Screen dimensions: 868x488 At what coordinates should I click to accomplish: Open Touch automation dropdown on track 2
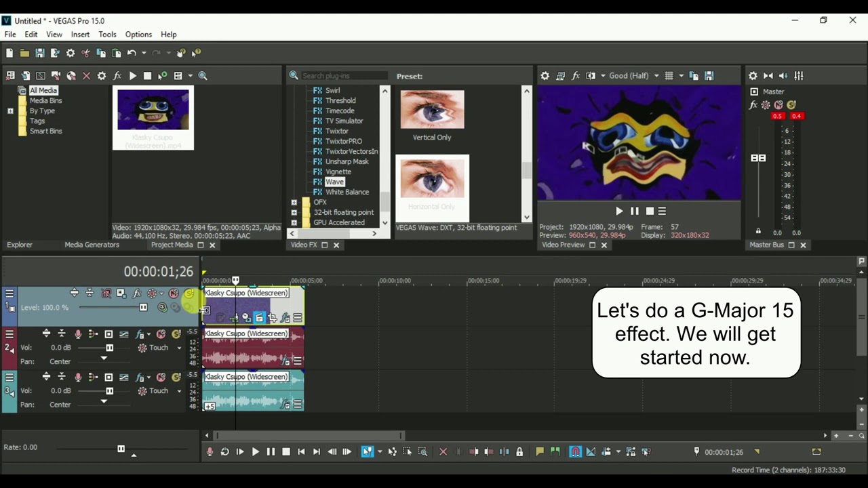pos(179,348)
